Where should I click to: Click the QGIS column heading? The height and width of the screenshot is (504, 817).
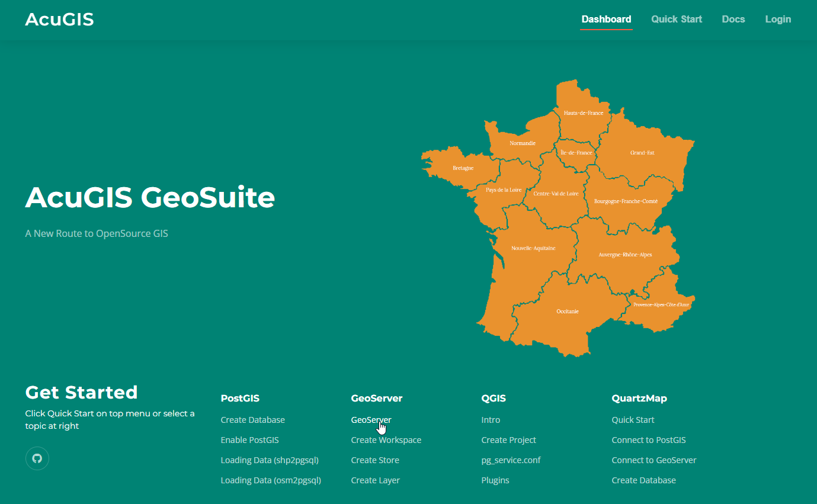[x=494, y=399]
